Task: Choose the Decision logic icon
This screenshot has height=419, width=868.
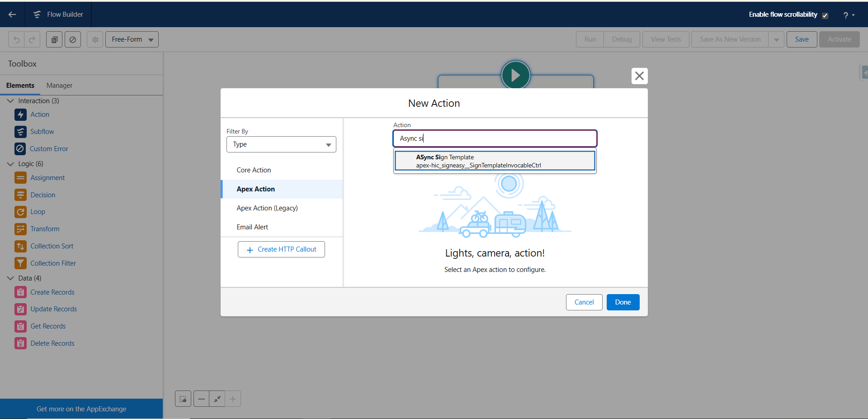Action: tap(20, 195)
